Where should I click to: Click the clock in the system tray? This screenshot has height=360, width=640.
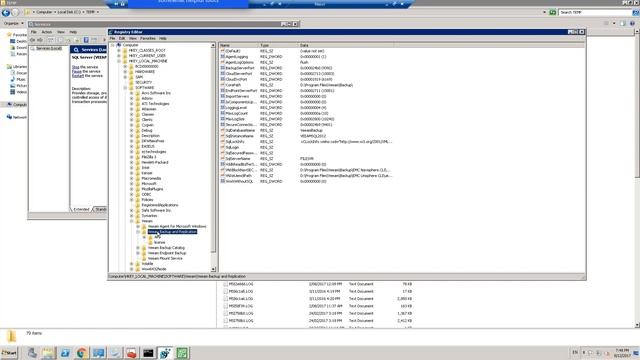pos(622,353)
